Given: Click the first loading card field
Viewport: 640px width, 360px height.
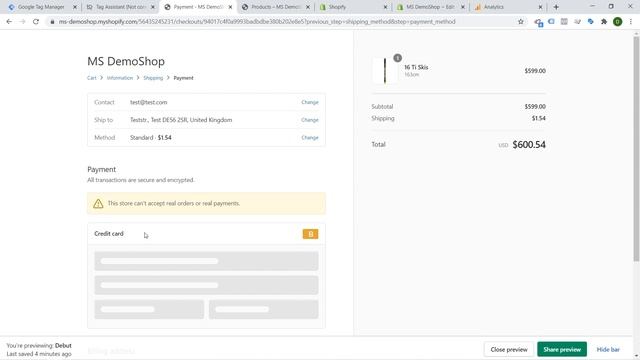Looking at the screenshot, I should point(206,261).
